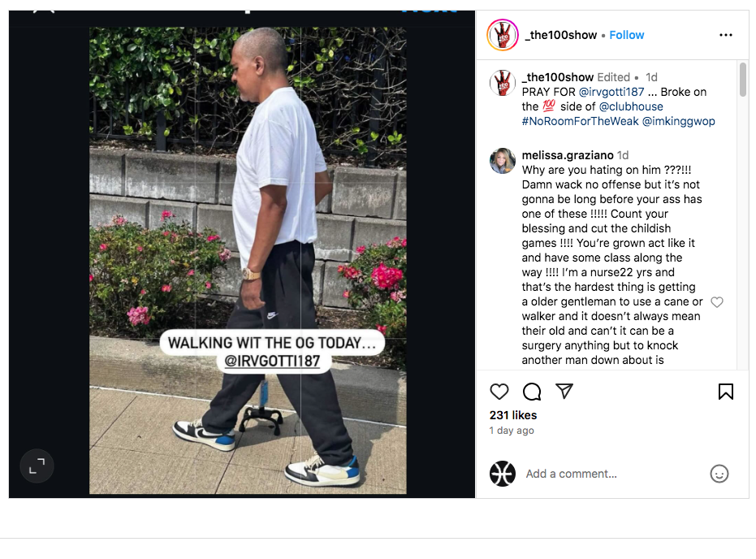Viewport: 756px width, 559px height.
Task: Open the #NoRoomForTheWeak hashtag
Action: pos(580,121)
